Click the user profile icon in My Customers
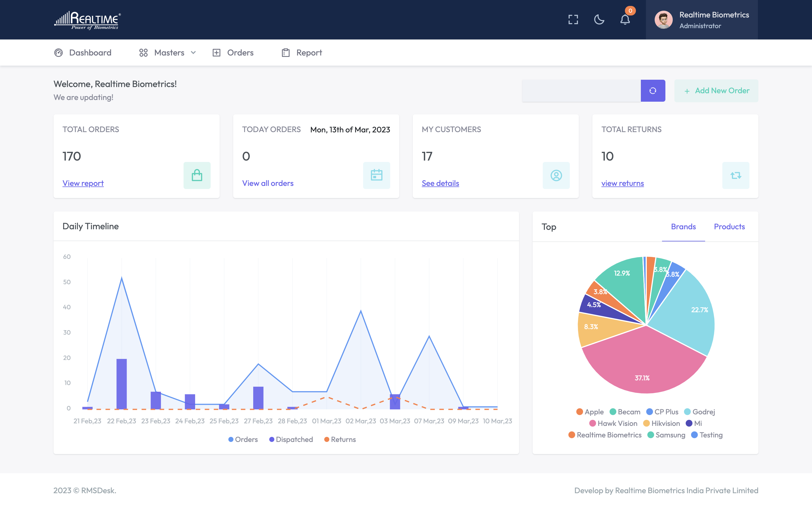Screen dimensions: 812x507 pos(556,175)
